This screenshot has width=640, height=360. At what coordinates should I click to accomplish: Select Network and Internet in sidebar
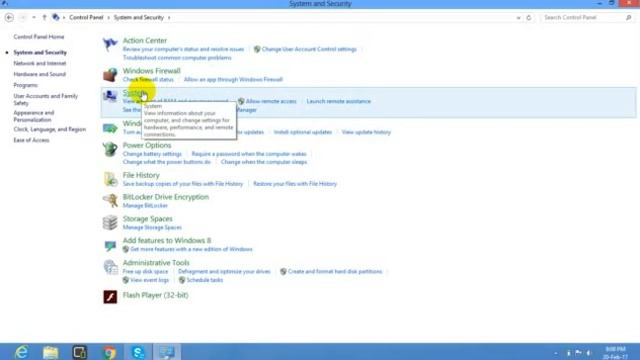(40, 63)
